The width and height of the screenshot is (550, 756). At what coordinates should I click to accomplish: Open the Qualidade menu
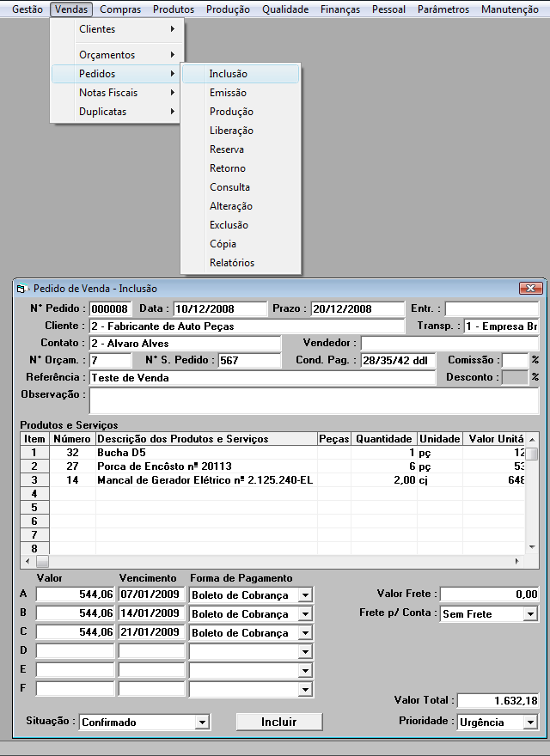tap(285, 9)
